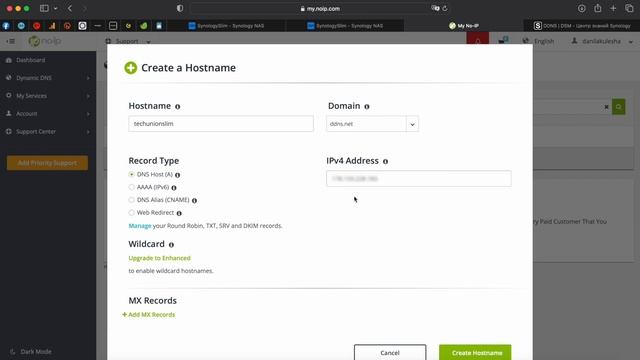Show the tab overview icon
The image size is (640, 360).
629,8
